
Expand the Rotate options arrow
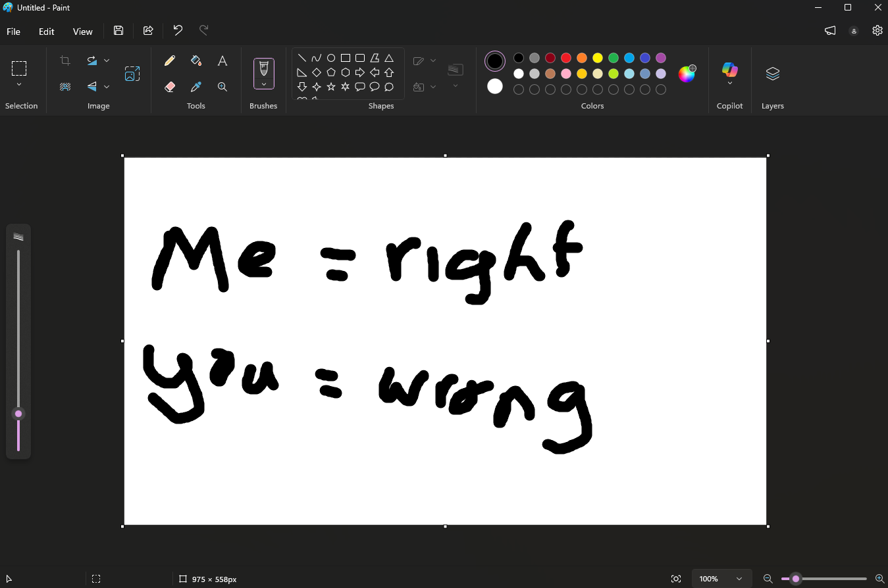[x=107, y=61]
